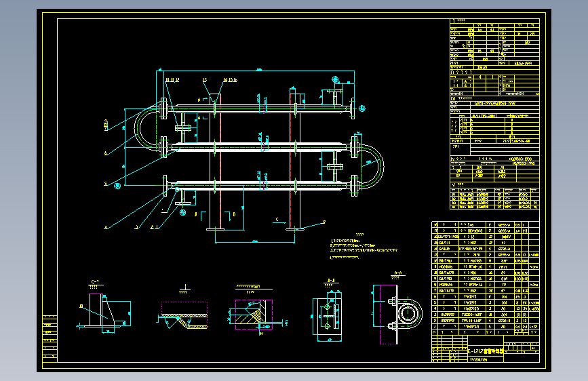Select the B section cut marker
The image size is (588, 381).
pyautogui.click(x=230, y=216)
